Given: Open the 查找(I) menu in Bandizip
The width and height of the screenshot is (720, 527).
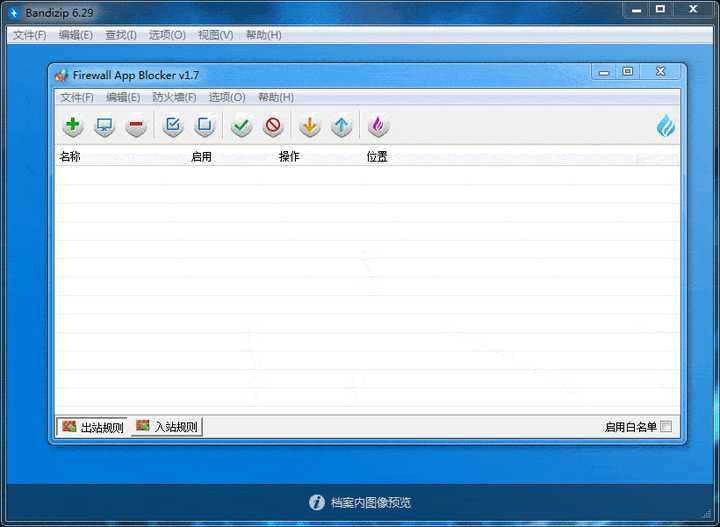Looking at the screenshot, I should (121, 35).
